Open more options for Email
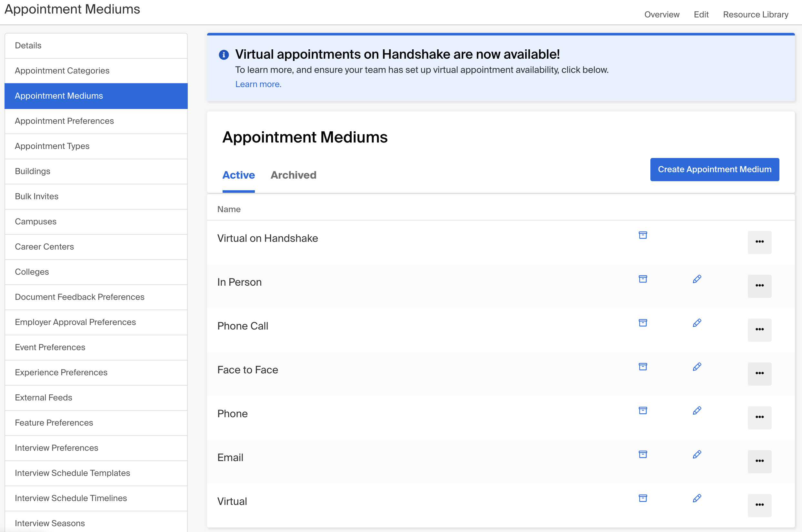This screenshot has width=802, height=532. 759,461
